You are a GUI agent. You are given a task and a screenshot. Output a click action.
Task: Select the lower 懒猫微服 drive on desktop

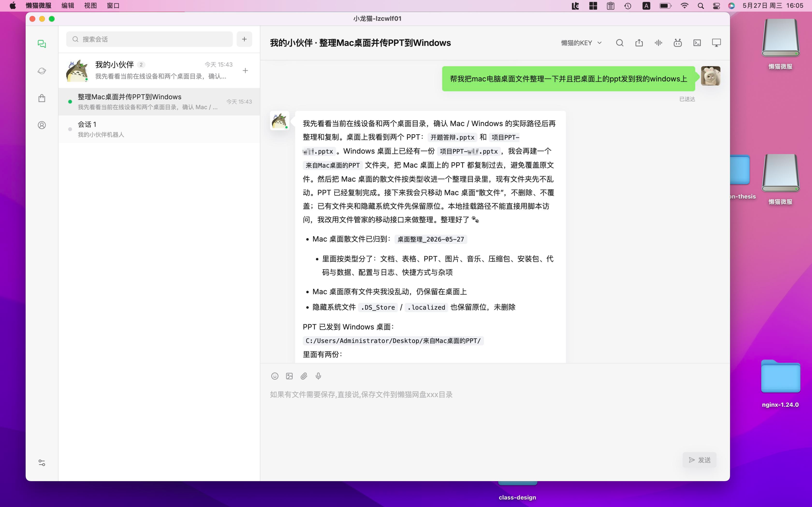pos(781,179)
